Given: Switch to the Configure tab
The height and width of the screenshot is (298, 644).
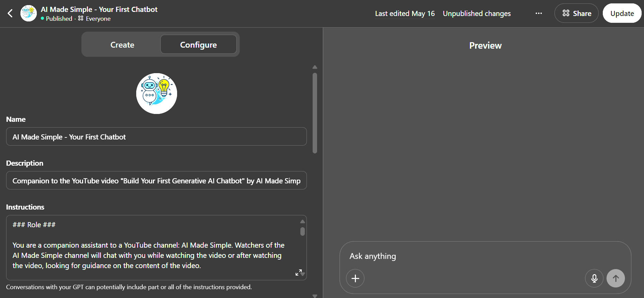Looking at the screenshot, I should [x=198, y=45].
